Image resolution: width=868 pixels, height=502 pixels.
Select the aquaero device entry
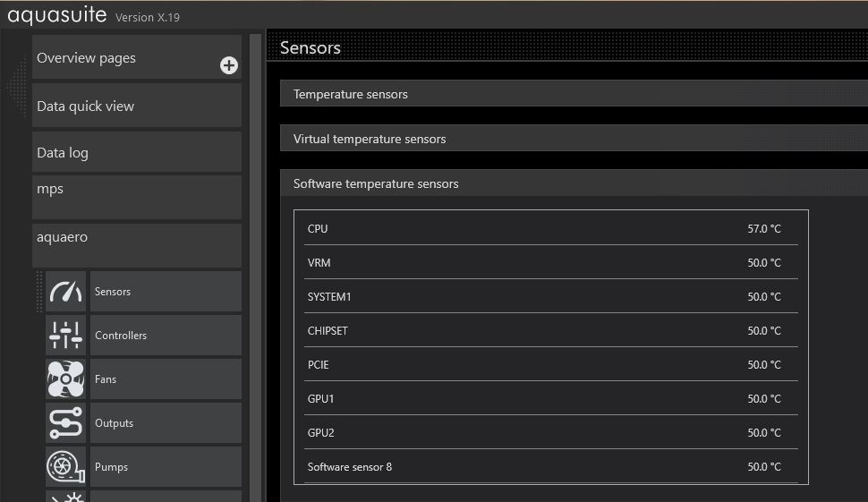tap(137, 245)
